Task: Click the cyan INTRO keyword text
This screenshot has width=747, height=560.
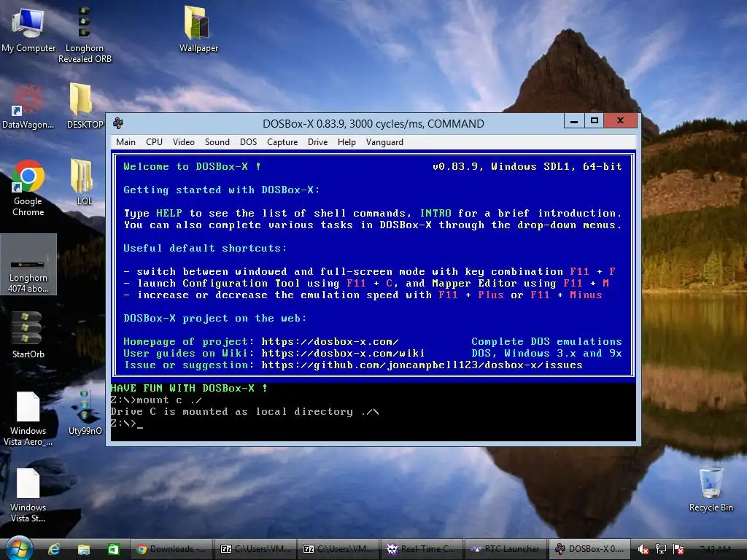Action: [436, 213]
